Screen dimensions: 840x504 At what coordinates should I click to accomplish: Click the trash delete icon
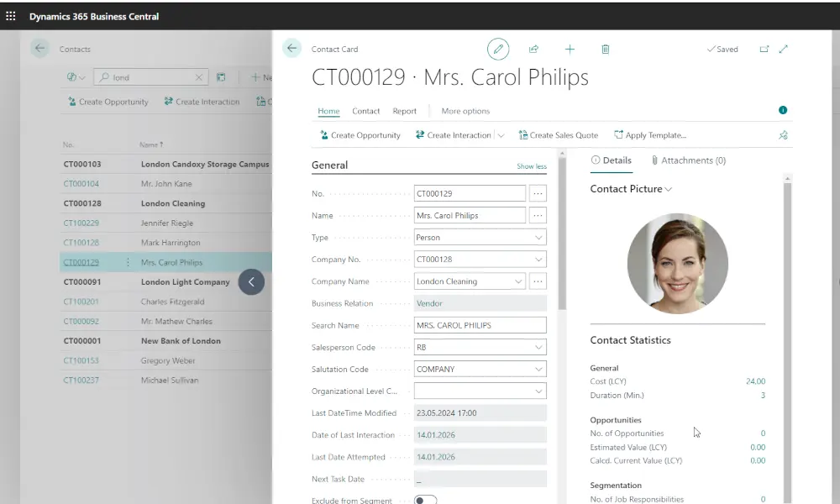click(x=606, y=50)
